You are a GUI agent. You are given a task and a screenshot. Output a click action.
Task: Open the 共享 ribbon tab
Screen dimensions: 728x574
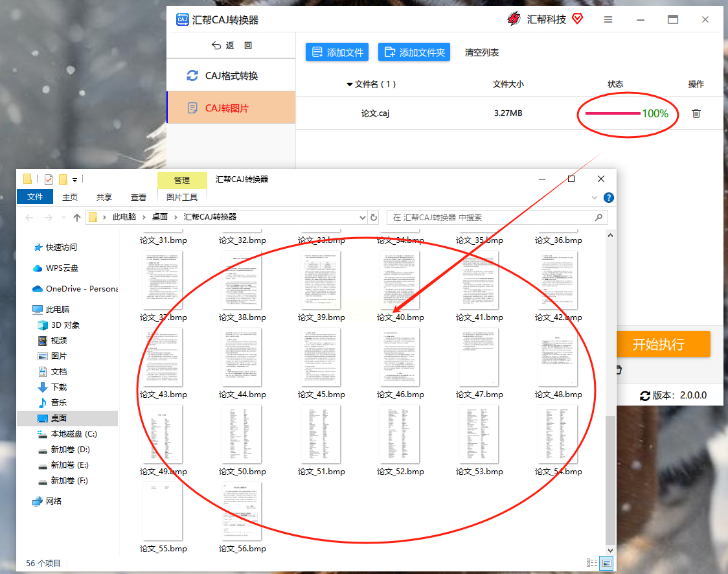pyautogui.click(x=104, y=198)
